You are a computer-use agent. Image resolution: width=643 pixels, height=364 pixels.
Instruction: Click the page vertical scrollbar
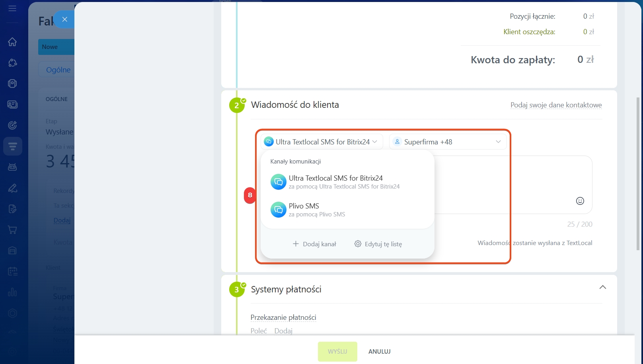click(x=638, y=173)
